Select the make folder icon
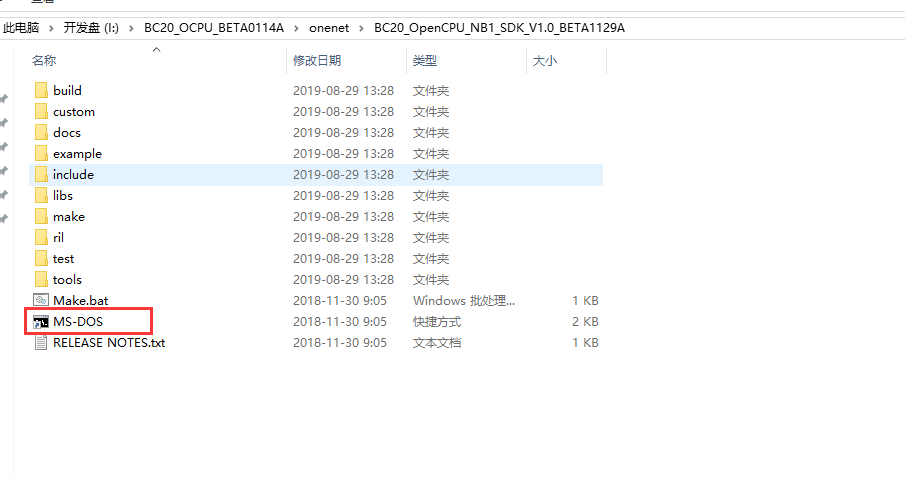 [41, 217]
